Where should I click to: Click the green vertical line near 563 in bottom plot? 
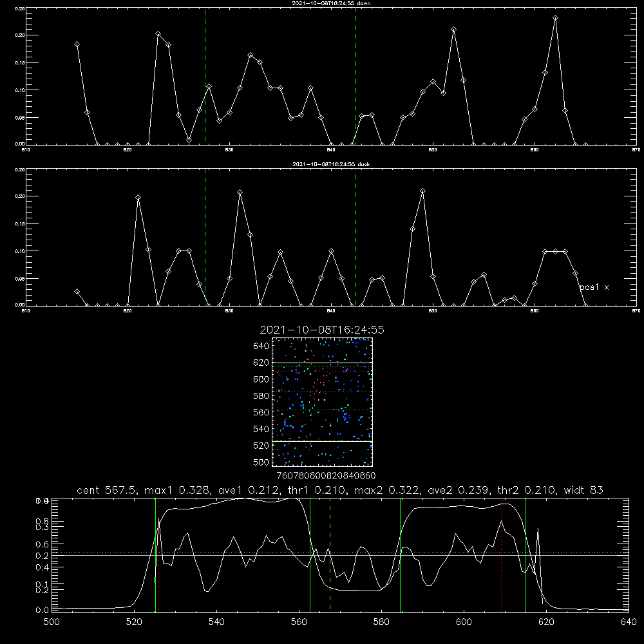tap(310, 554)
